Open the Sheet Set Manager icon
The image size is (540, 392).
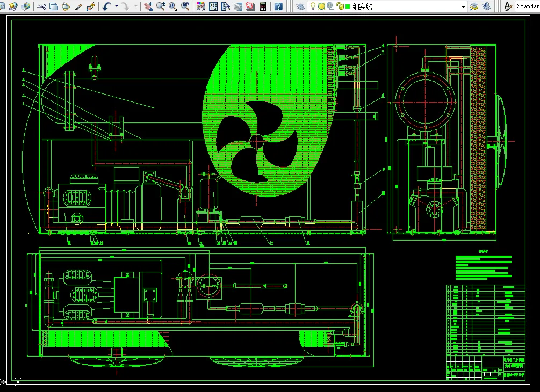pyautogui.click(x=238, y=6)
